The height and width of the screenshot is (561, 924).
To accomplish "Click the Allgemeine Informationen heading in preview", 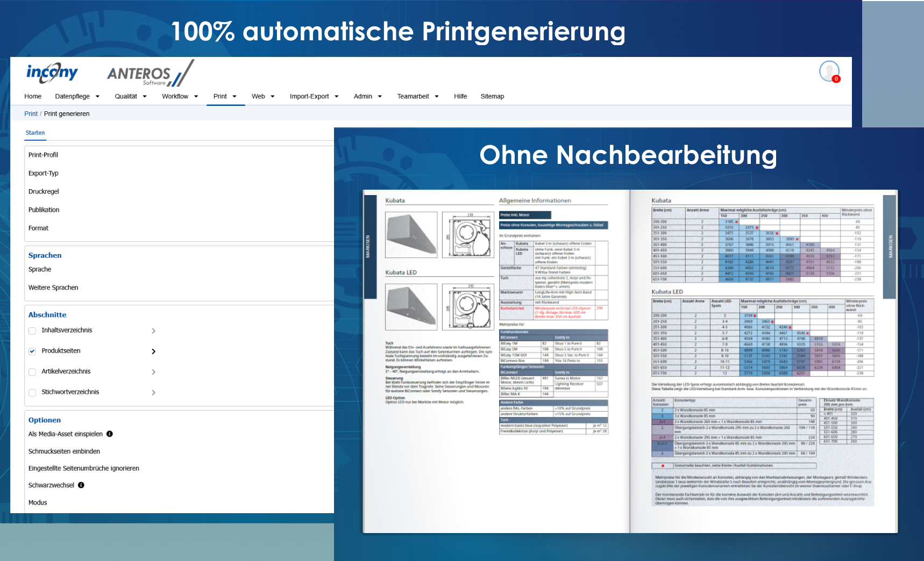I will (x=535, y=200).
